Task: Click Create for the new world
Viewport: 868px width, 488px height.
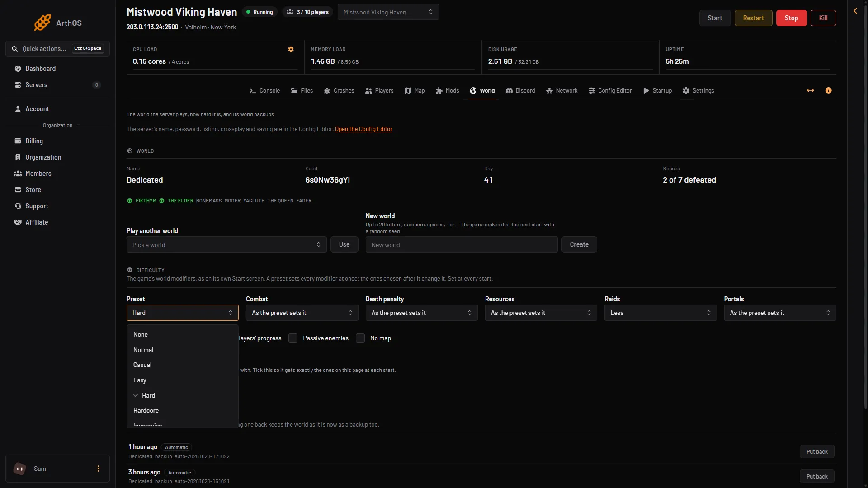Action: click(579, 244)
